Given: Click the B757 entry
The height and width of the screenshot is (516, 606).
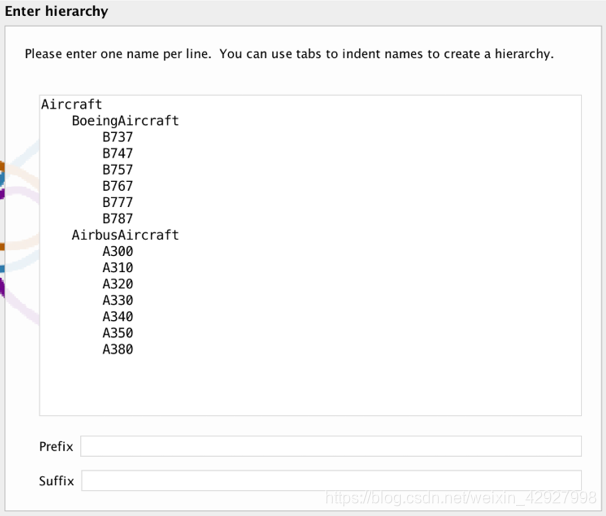Looking at the screenshot, I should [117, 170].
